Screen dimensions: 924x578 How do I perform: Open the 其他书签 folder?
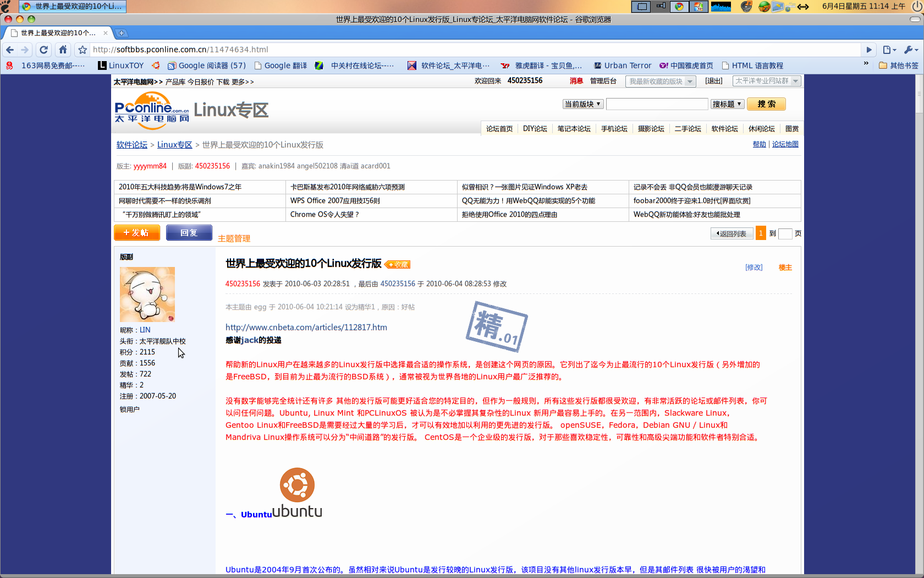coord(899,66)
